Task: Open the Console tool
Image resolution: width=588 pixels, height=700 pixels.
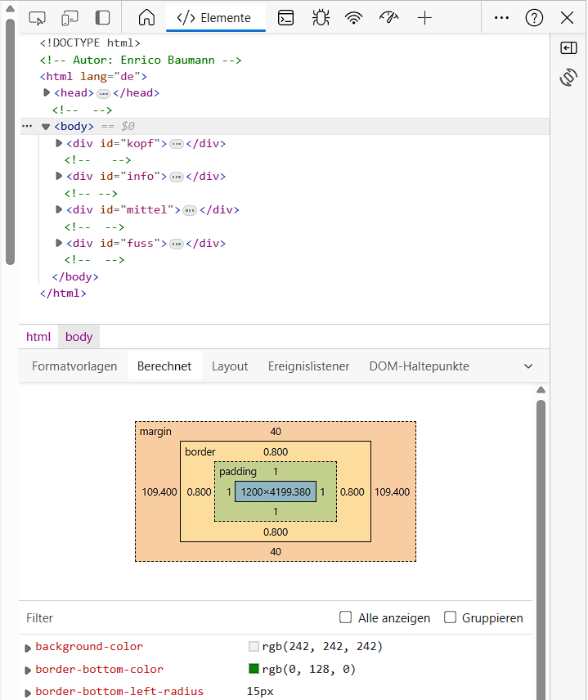Action: [285, 17]
